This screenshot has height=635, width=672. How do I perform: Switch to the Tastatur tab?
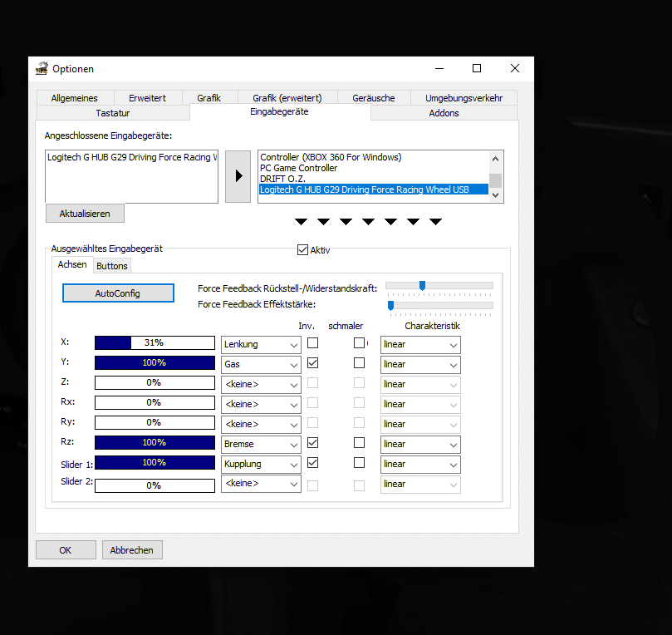(113, 113)
